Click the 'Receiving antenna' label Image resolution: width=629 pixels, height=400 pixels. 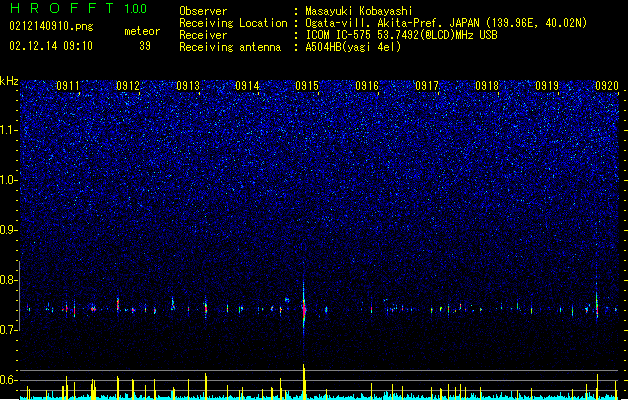click(x=230, y=47)
